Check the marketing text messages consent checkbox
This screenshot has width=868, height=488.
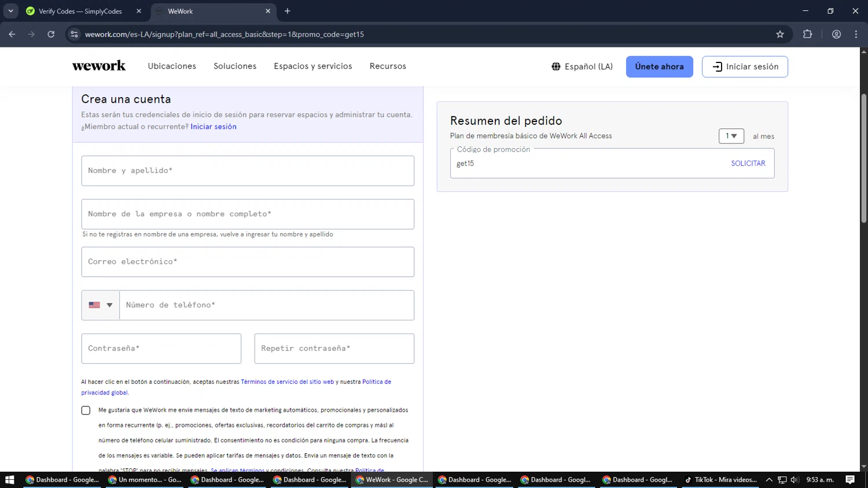86,411
